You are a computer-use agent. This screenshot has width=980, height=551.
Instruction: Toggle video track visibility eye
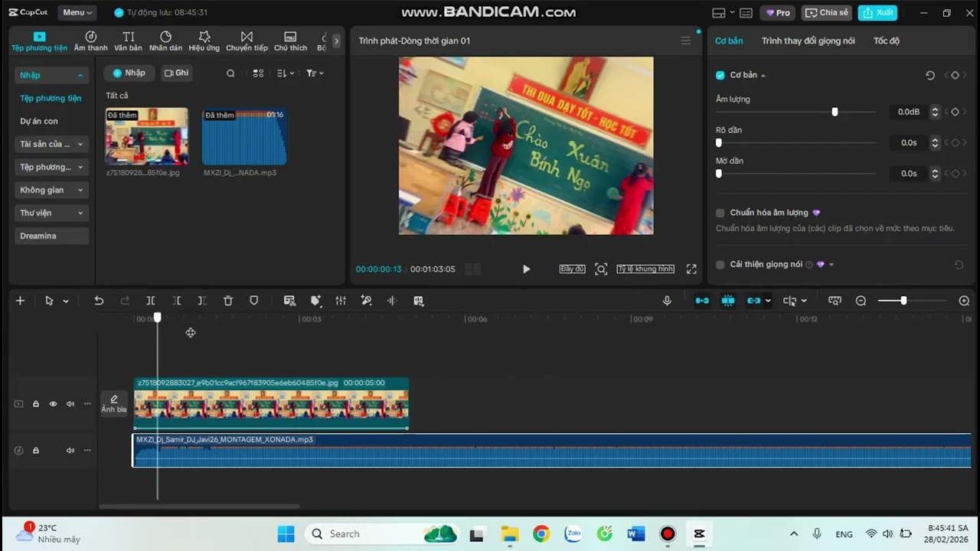tap(53, 404)
